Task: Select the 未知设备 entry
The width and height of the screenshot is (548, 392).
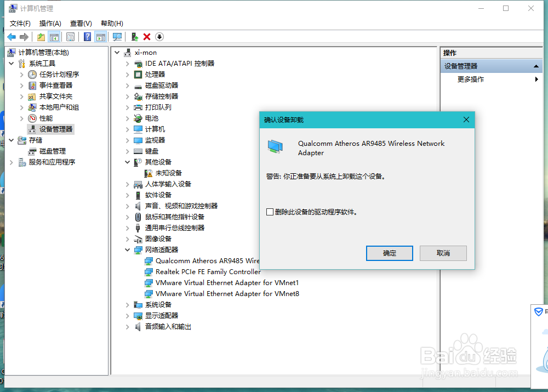Action: (x=163, y=173)
